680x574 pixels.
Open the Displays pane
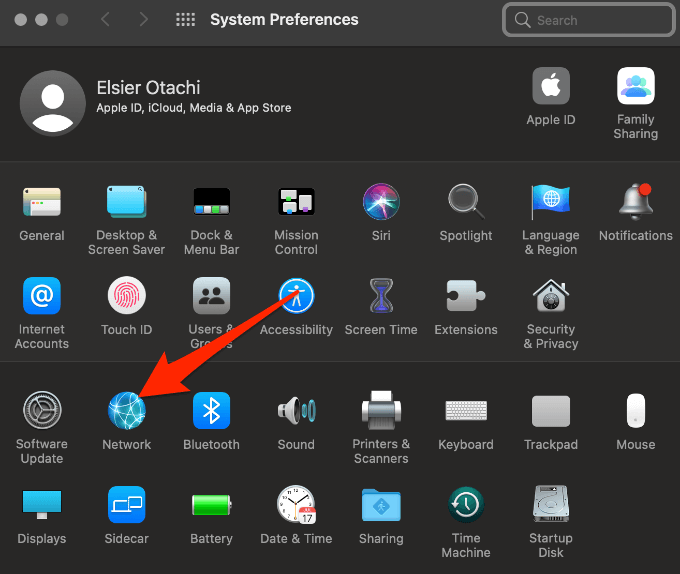coord(42,505)
